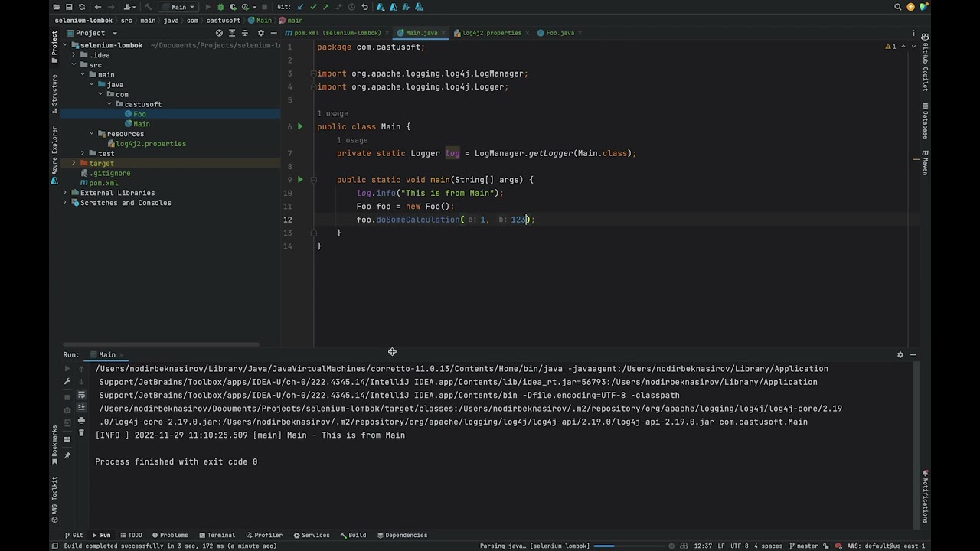Expand External Libraries node
The width and height of the screenshot is (980, 551).
[65, 193]
